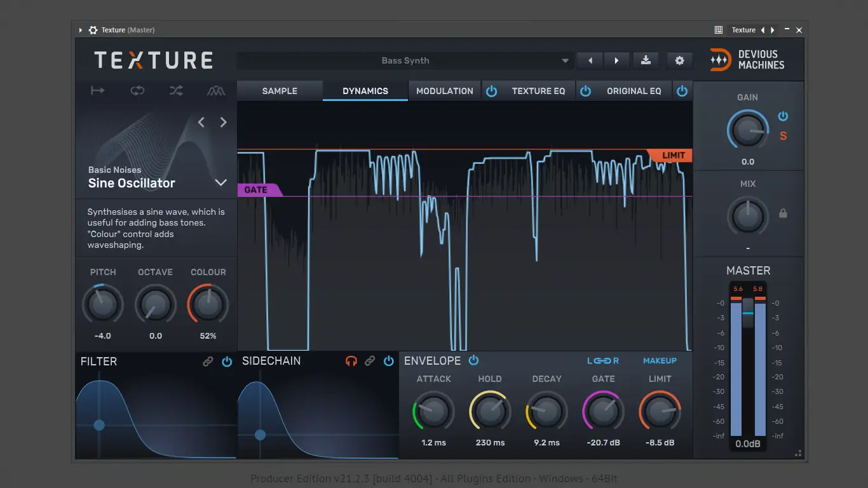Click the Gate value -20.7 dB
This screenshot has height=488, width=868.
[603, 443]
